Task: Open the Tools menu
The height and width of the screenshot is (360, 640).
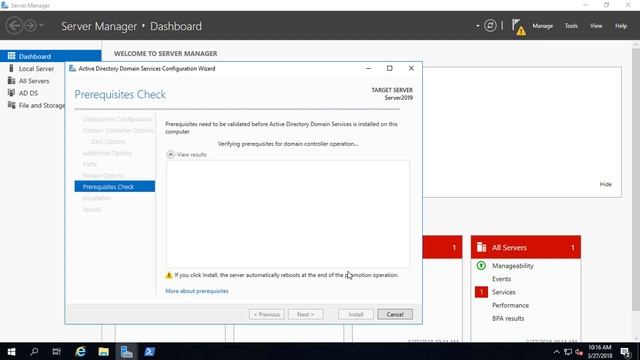Action: click(571, 26)
